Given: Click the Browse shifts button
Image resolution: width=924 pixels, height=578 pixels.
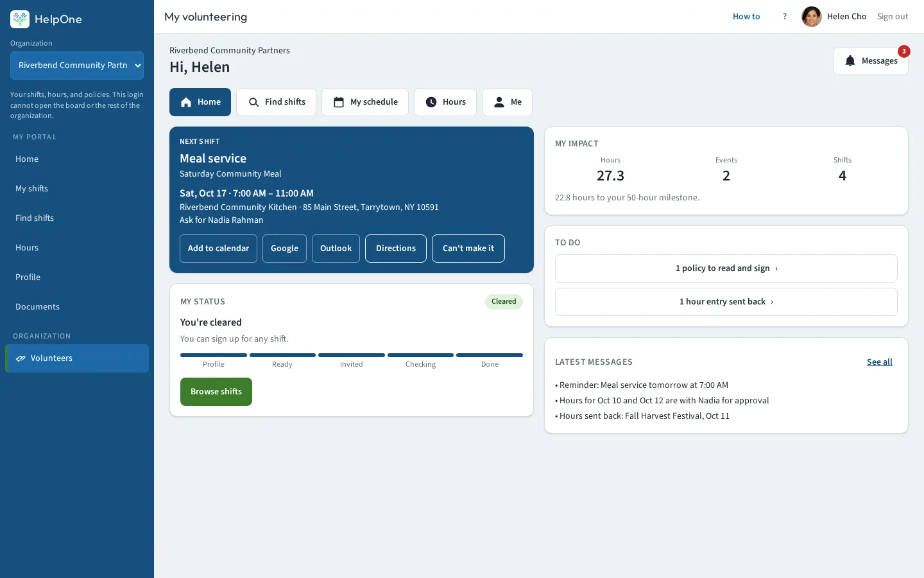Looking at the screenshot, I should point(216,392).
